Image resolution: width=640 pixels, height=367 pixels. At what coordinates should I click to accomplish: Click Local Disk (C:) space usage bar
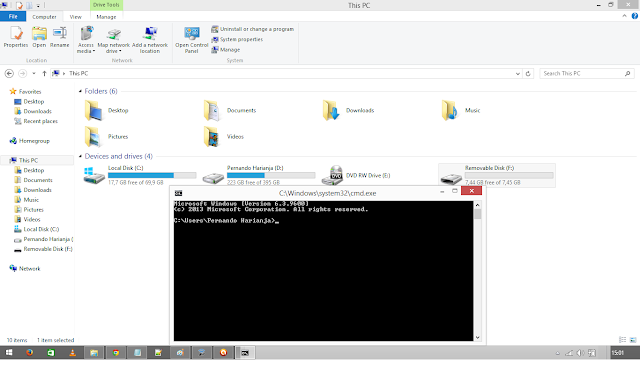point(152,175)
